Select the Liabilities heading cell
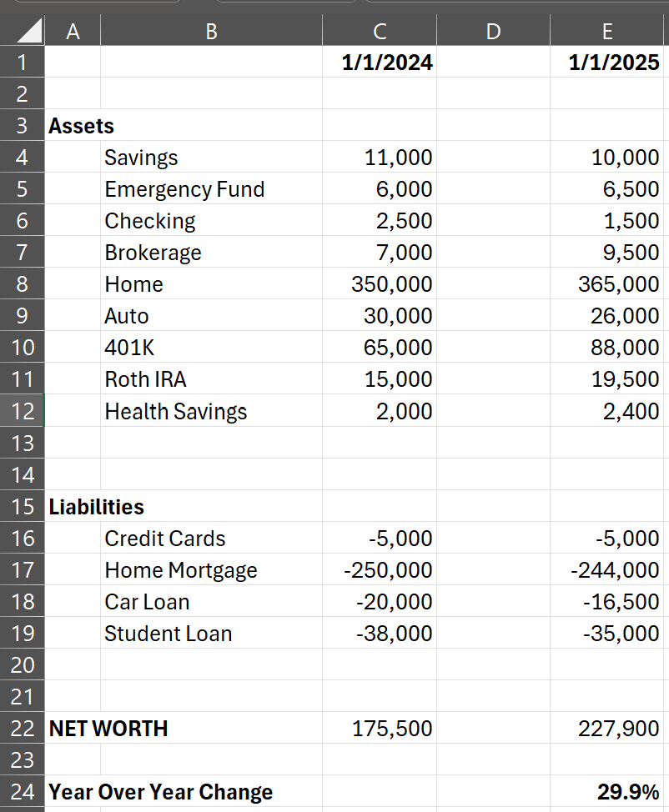This screenshot has height=812, width=669. [x=97, y=507]
